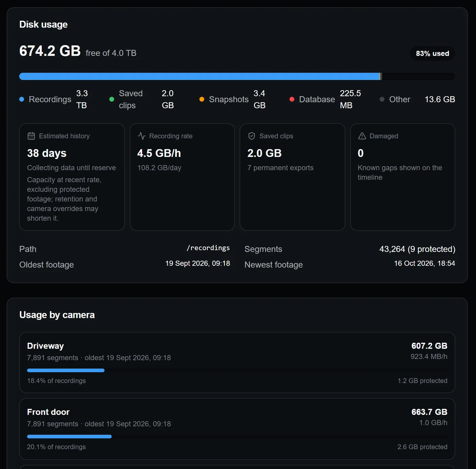Viewport: 476px width, 469px height.
Task: Click the Front door camera usage bar
Action: coord(237,436)
